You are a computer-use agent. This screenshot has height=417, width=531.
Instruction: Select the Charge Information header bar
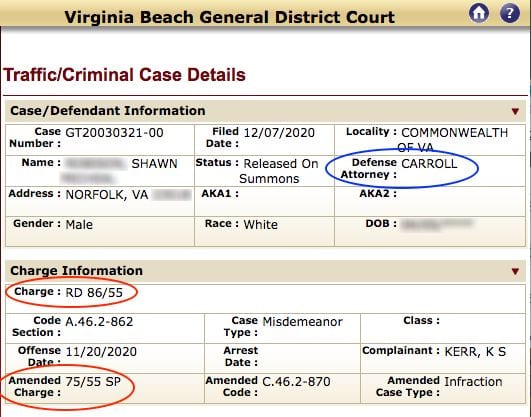tap(265, 271)
